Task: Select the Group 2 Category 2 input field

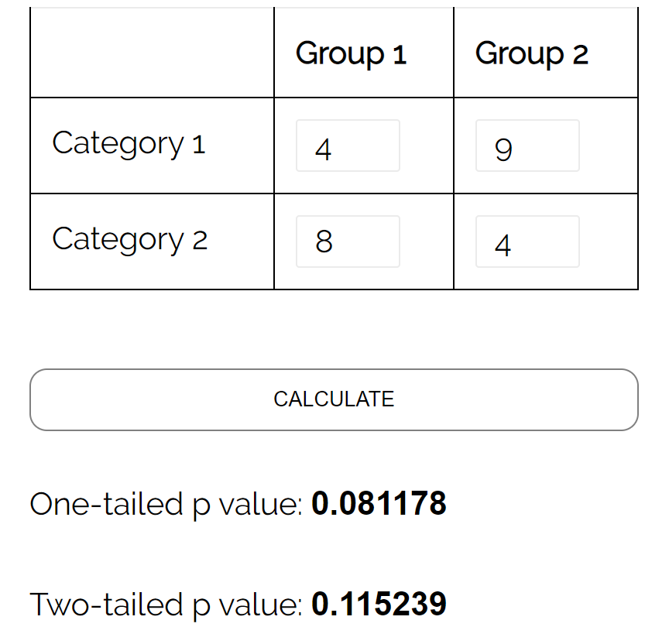Action: click(x=527, y=242)
